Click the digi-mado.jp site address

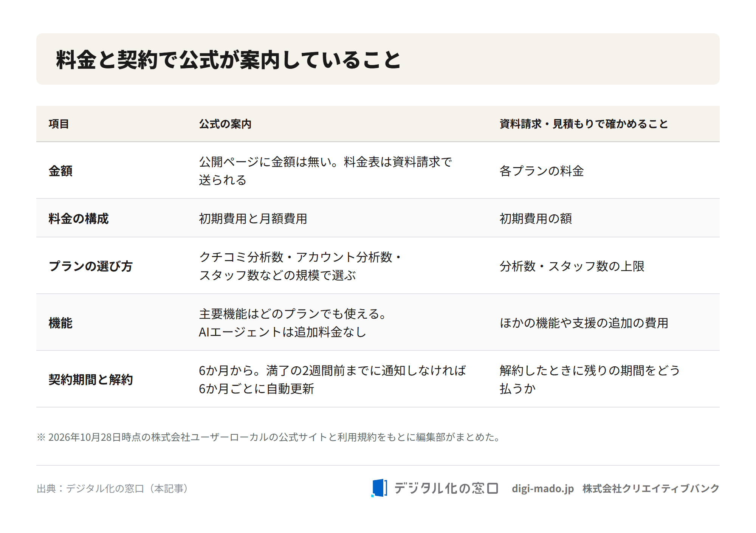[543, 489]
